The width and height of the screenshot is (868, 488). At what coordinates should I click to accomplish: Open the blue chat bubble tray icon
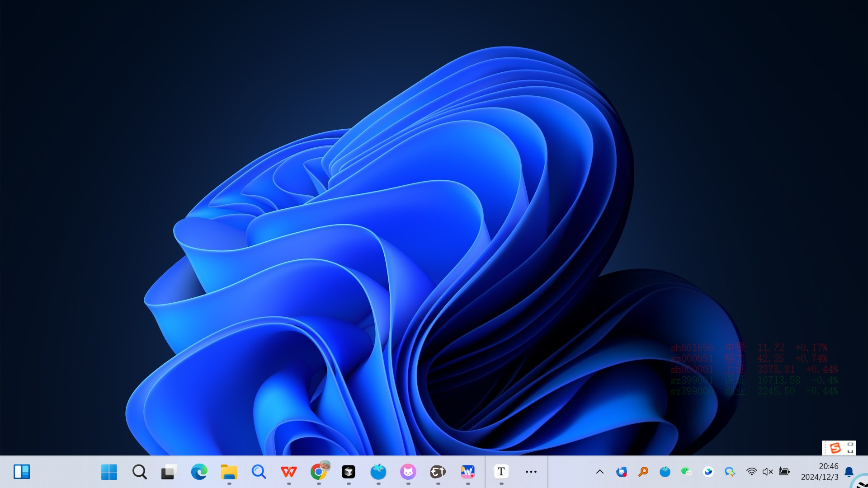click(x=730, y=472)
